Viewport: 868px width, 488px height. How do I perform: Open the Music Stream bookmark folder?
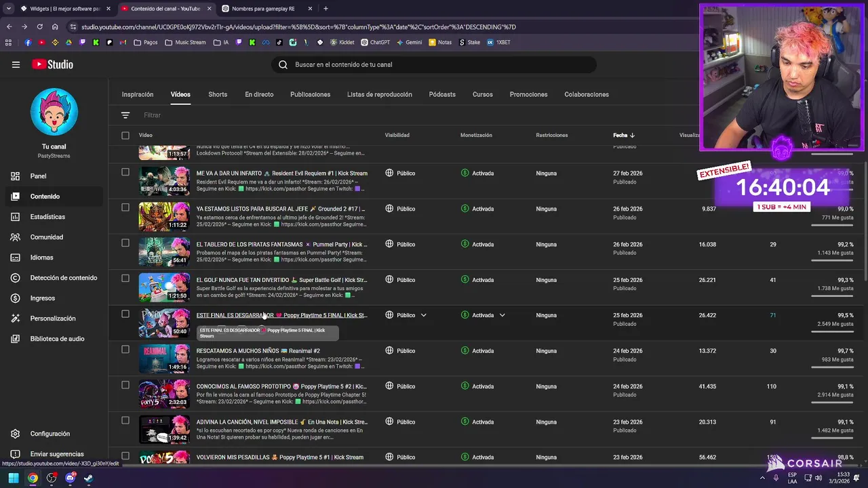185,42
